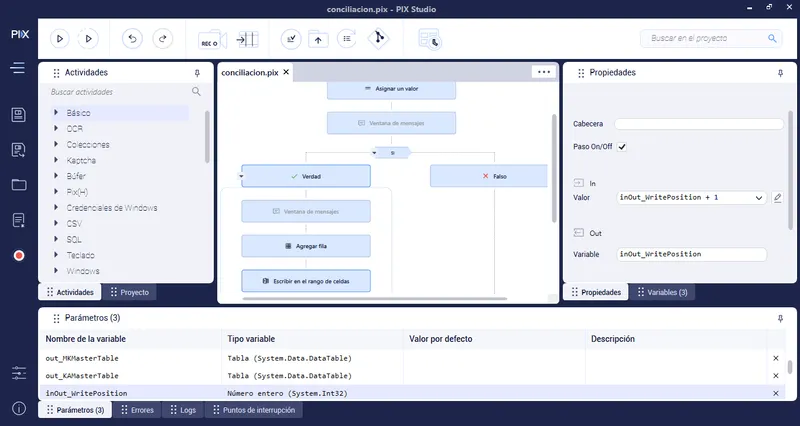Click the folder icon in left sidebar
Screen dimensions: 800x426
[x=19, y=185]
